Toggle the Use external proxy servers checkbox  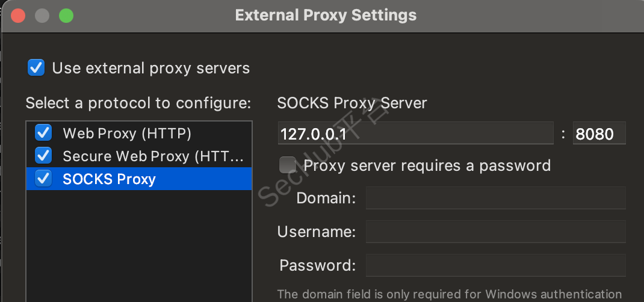[x=36, y=67]
